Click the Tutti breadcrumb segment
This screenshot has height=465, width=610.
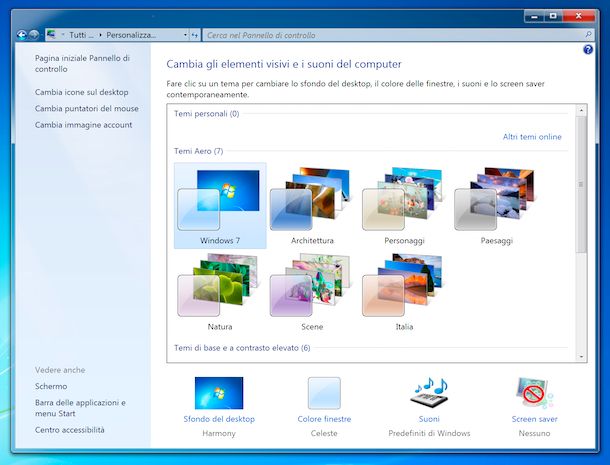tap(81, 35)
